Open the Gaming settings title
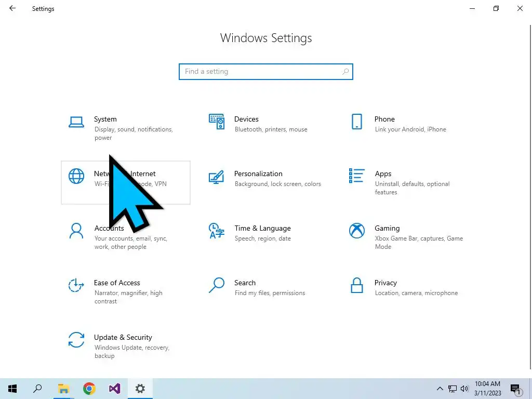This screenshot has width=532, height=399. (x=387, y=229)
